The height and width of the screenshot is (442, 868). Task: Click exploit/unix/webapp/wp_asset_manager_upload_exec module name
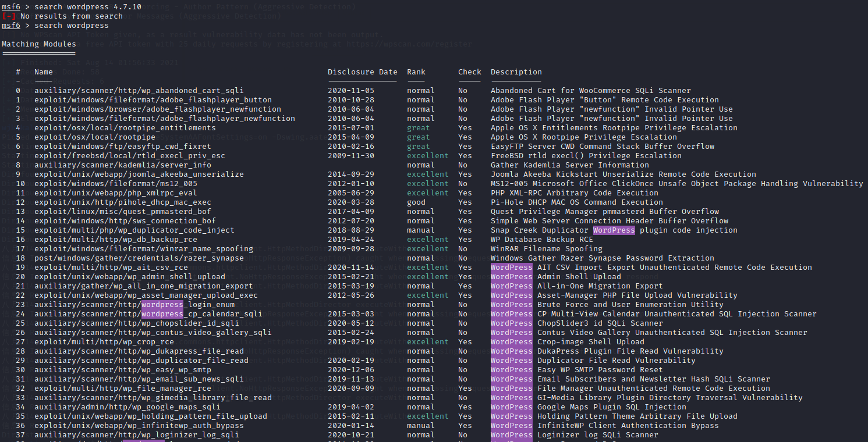[x=146, y=295]
